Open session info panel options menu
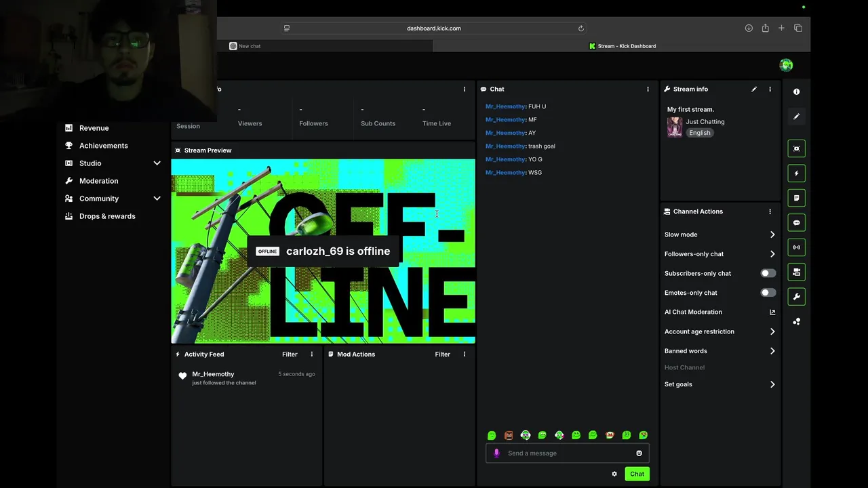This screenshot has height=488, width=868. pos(465,89)
